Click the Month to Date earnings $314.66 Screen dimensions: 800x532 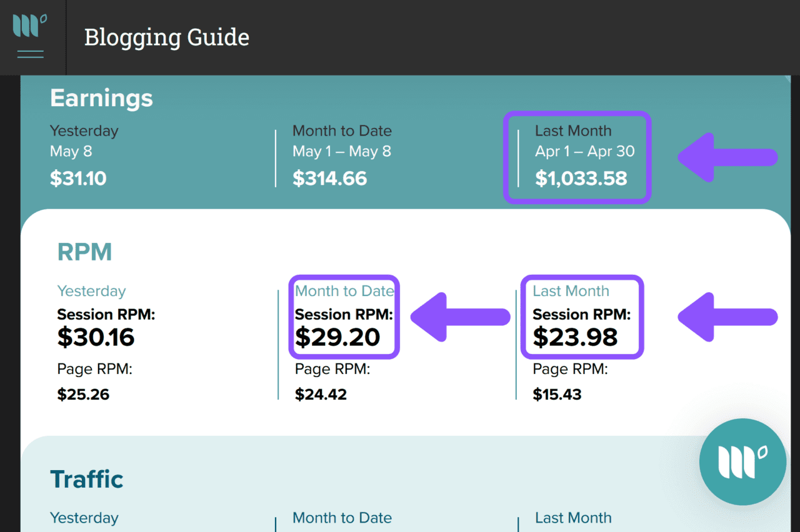[x=329, y=179]
